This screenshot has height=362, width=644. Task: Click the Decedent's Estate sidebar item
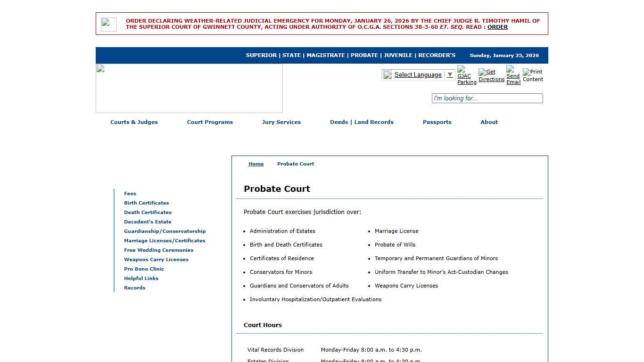click(x=148, y=222)
